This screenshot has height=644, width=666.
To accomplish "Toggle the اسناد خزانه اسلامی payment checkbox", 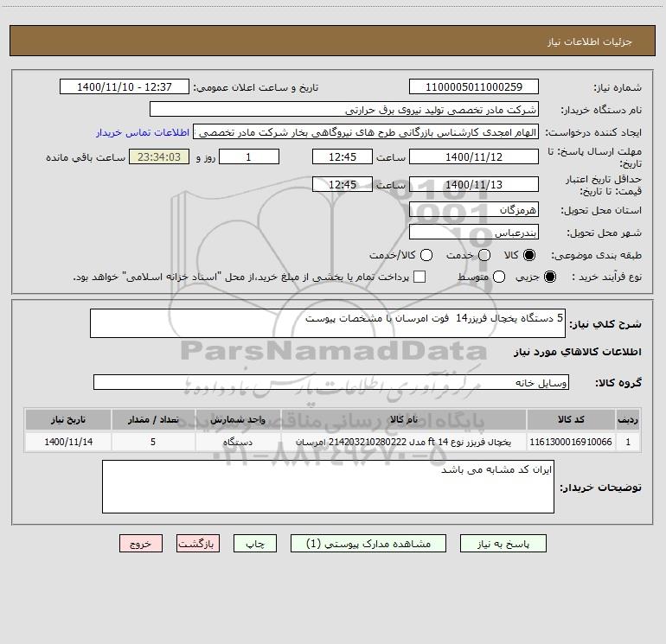I will [x=419, y=277].
